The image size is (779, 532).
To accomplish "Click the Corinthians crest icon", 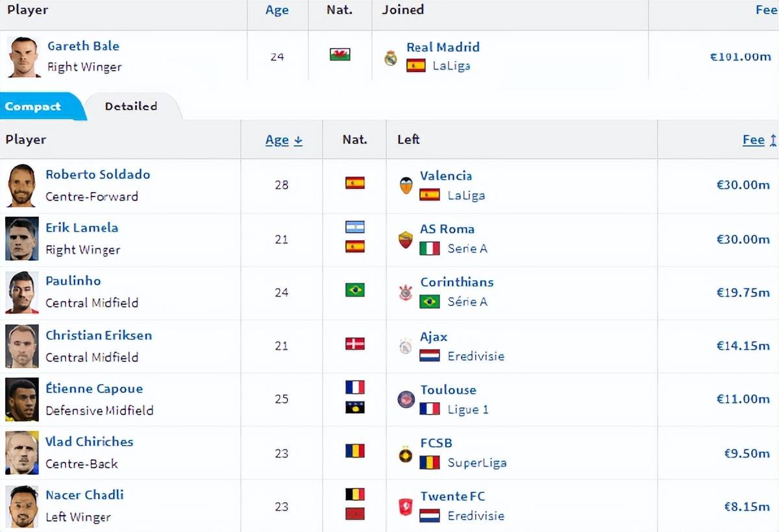I will (x=406, y=293).
